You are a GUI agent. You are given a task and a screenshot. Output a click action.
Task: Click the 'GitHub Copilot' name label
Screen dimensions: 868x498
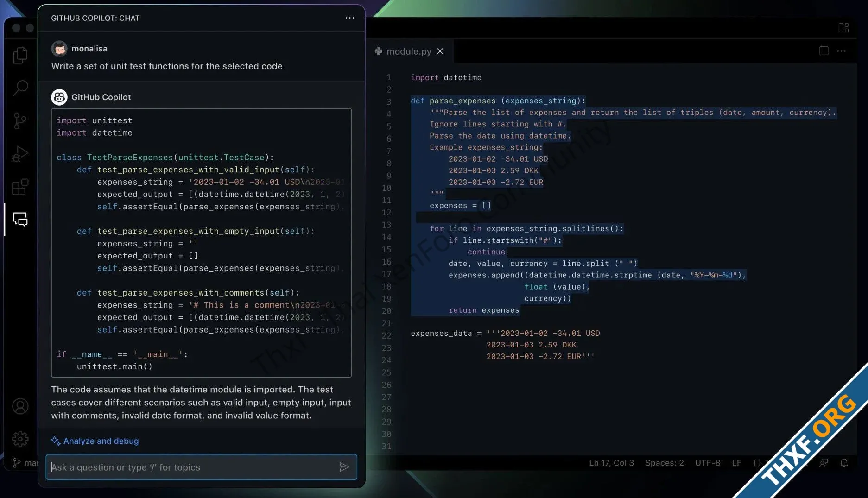click(x=101, y=97)
